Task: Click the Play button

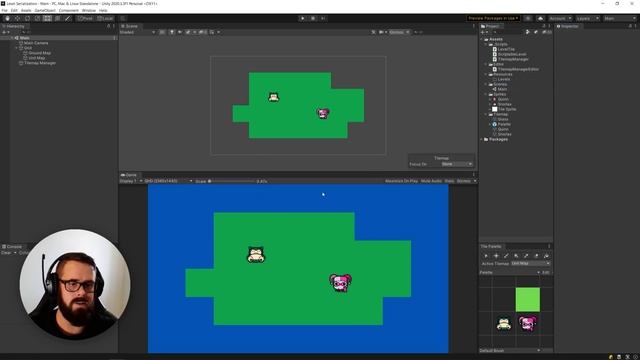Action: click(302, 18)
